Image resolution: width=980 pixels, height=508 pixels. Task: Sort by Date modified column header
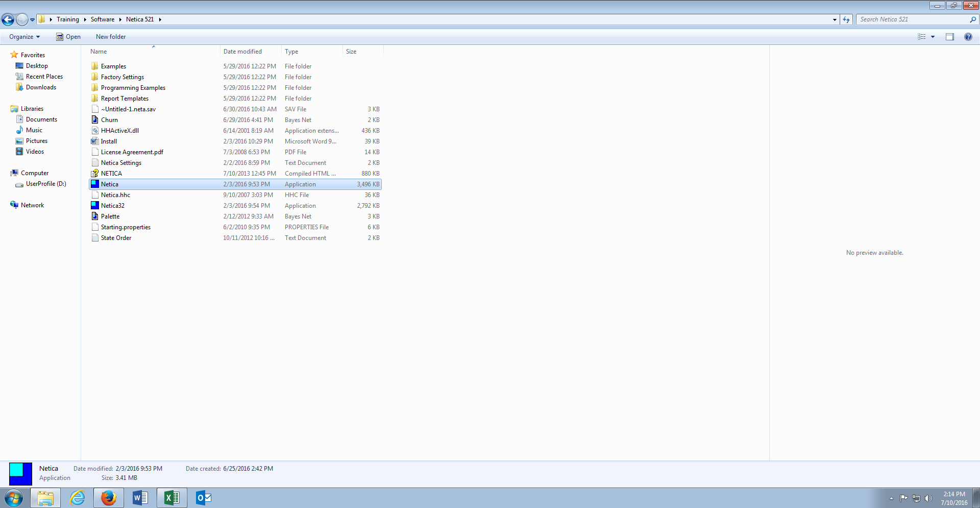tap(251, 52)
